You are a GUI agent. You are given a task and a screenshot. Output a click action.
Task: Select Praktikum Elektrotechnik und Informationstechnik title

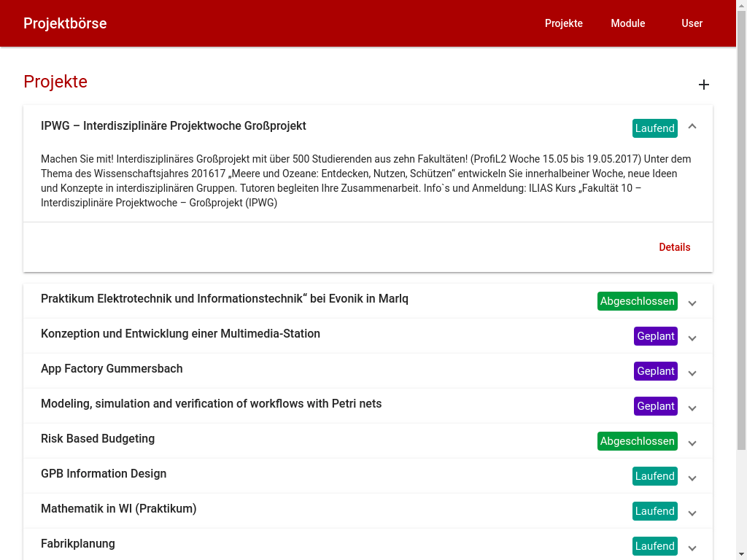pos(225,298)
